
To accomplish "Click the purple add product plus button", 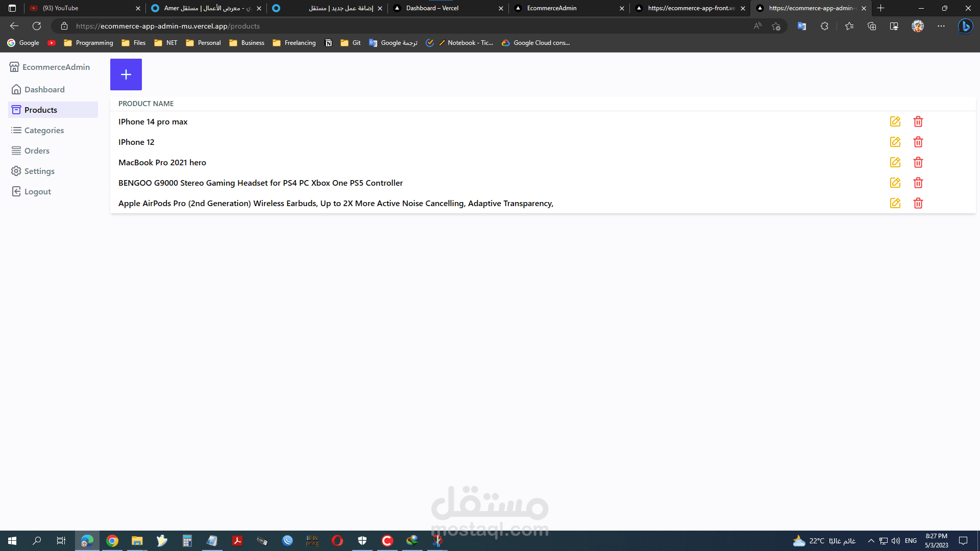I will 126,74.
